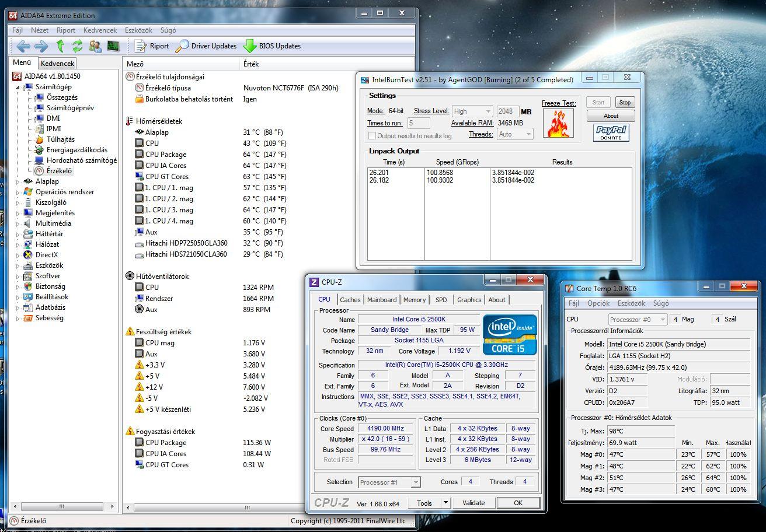Open the Eszközök menu in AIDA64
The width and height of the screenshot is (766, 532).
(x=138, y=30)
